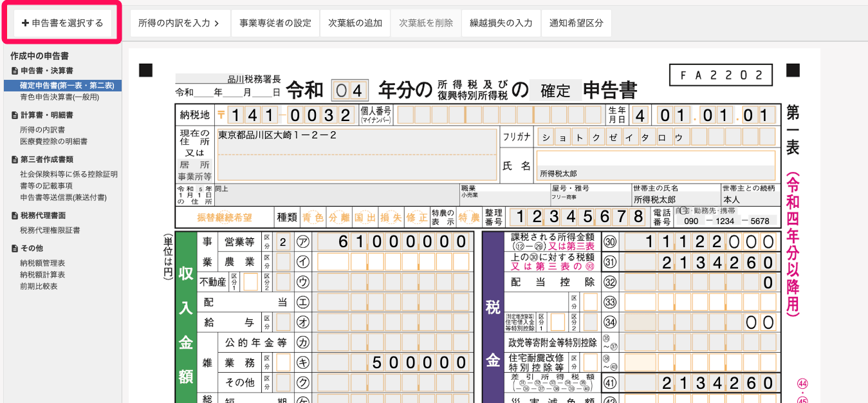The image size is (868, 403).
Task: Click the 配当控除 ㉜ field
Action: [x=701, y=282]
